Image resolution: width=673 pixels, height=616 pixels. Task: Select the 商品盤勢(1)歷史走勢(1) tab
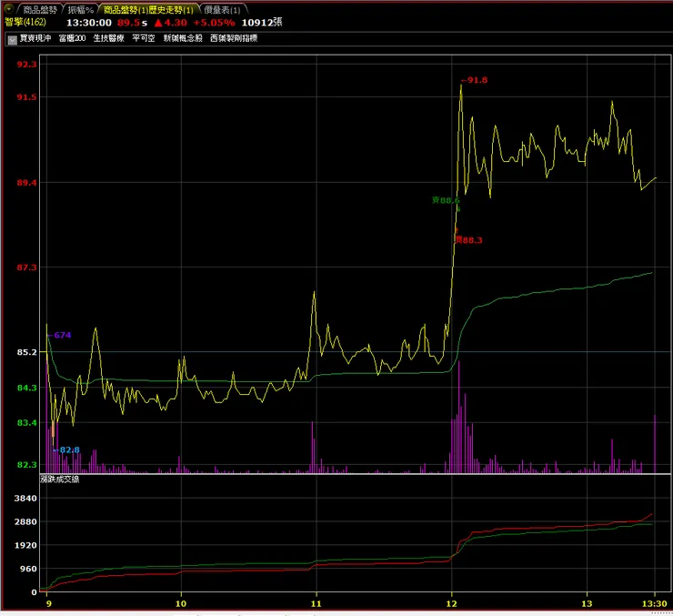pyautogui.click(x=148, y=9)
